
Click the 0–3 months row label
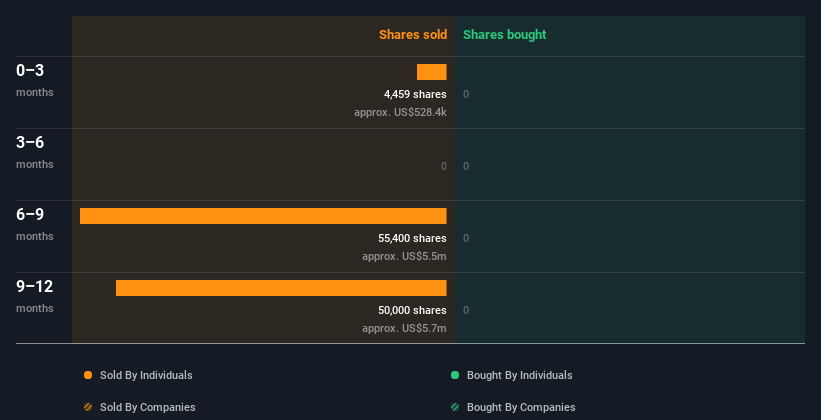[x=35, y=80]
